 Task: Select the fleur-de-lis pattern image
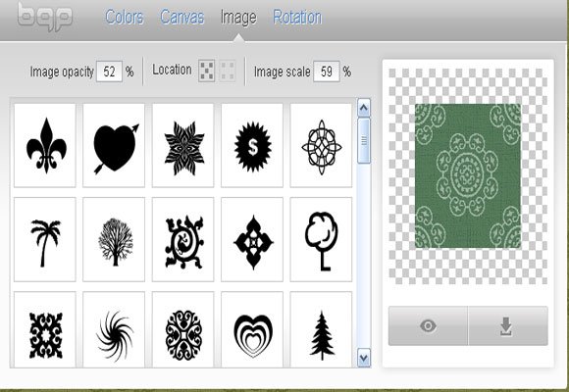(x=45, y=145)
